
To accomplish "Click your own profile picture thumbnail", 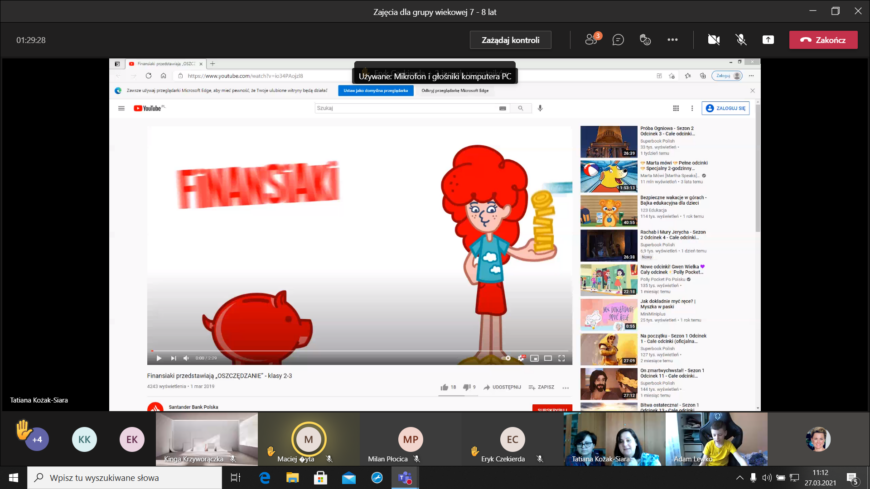I will click(818, 438).
